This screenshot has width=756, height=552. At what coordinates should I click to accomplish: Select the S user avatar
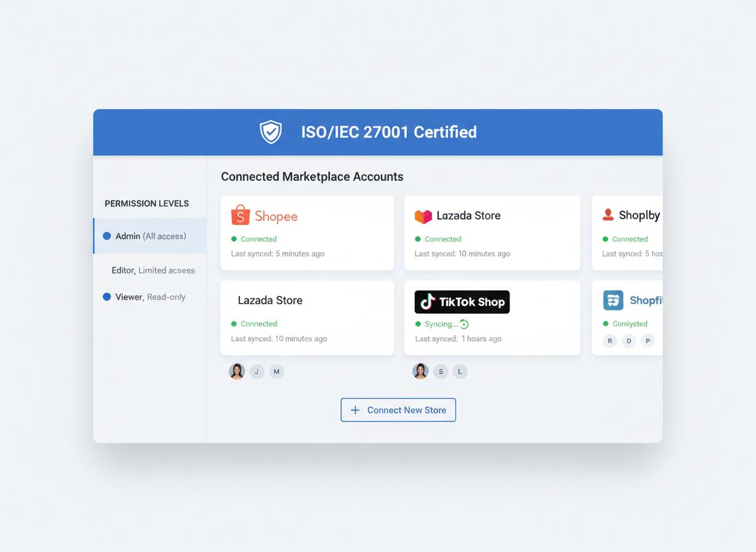point(441,372)
